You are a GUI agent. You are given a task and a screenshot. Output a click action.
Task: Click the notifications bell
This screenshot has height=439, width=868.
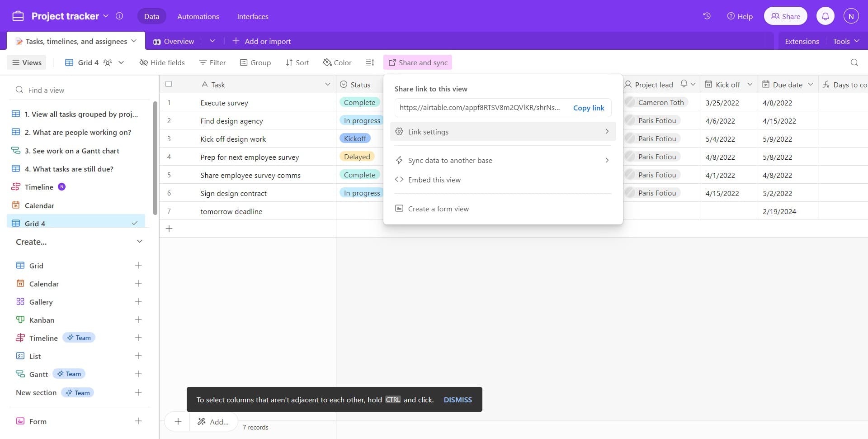pyautogui.click(x=826, y=16)
